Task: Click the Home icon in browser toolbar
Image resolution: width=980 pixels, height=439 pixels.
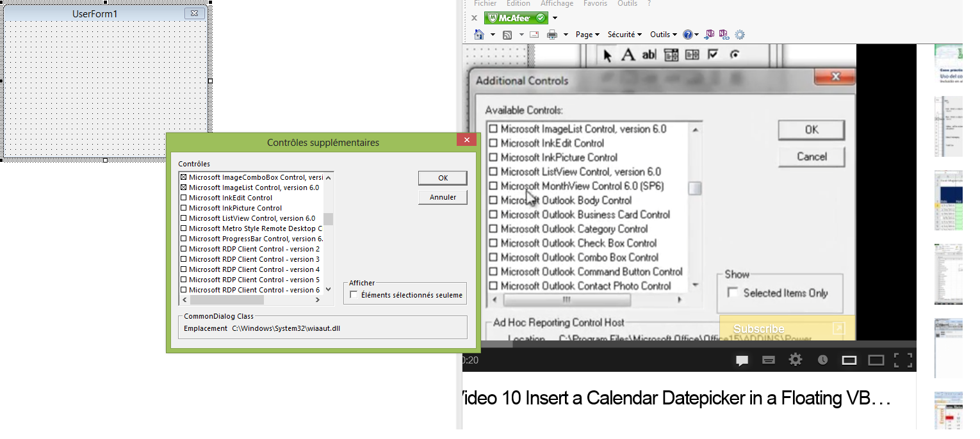Action: coord(478,35)
